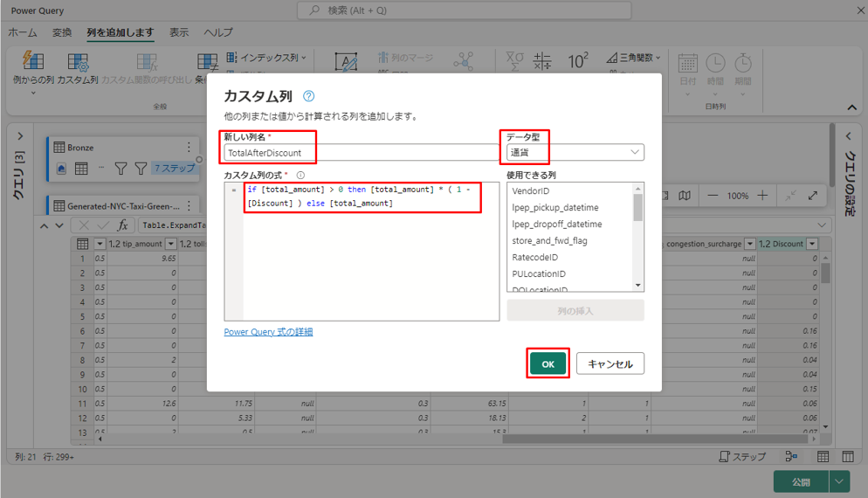Select PULocationID in available columns
Image resolution: width=868 pixels, height=498 pixels.
click(539, 274)
